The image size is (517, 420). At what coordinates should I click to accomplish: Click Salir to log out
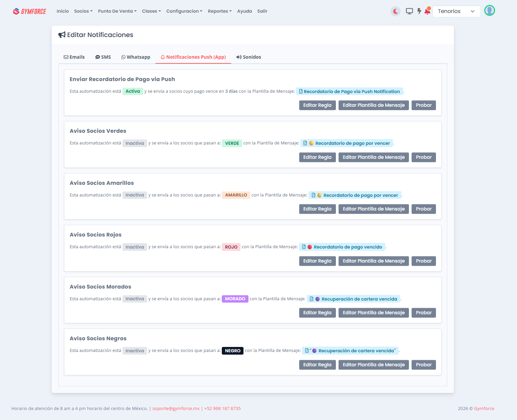tap(262, 11)
